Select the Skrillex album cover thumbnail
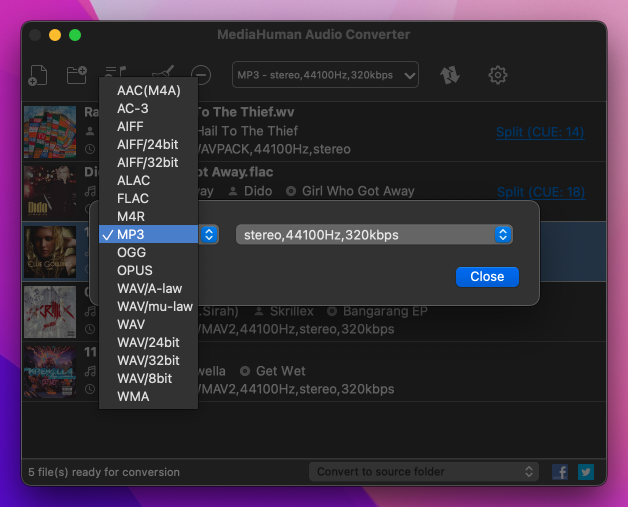 pos(50,312)
